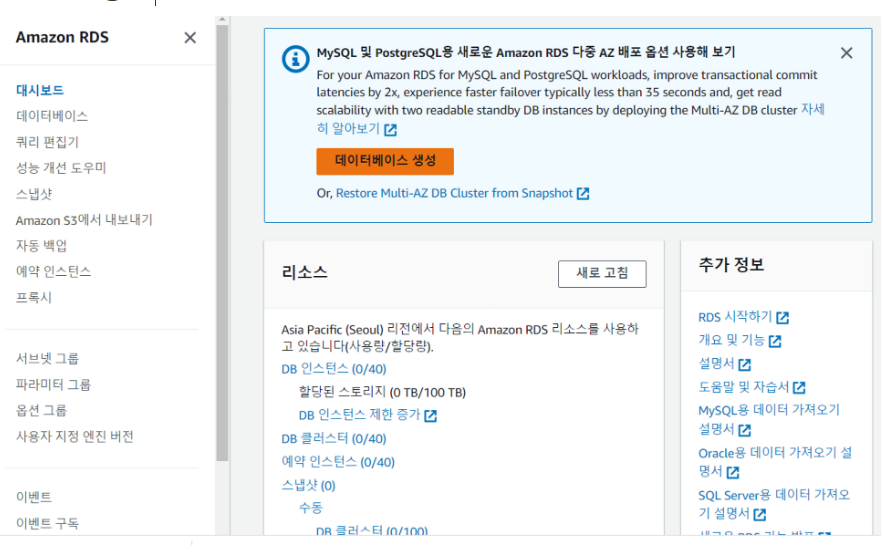The width and height of the screenshot is (883, 552).
Task: Click external link icon beside RDS 시작하기
Action: [782, 318]
